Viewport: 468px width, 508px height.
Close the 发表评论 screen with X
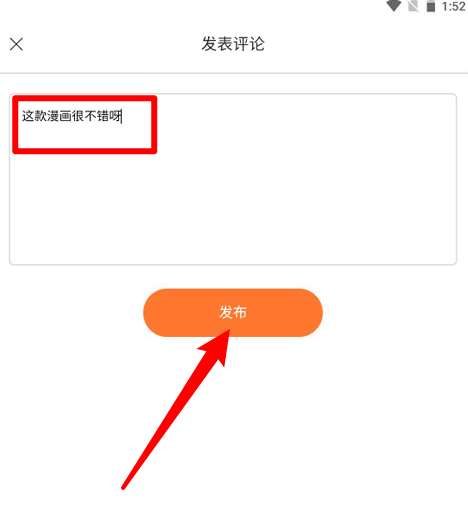click(x=16, y=44)
